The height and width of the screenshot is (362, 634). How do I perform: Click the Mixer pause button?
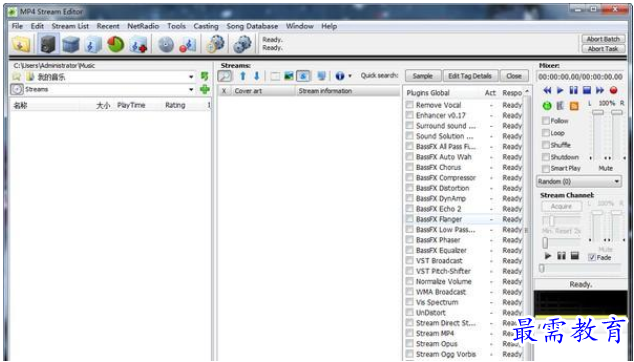(574, 90)
